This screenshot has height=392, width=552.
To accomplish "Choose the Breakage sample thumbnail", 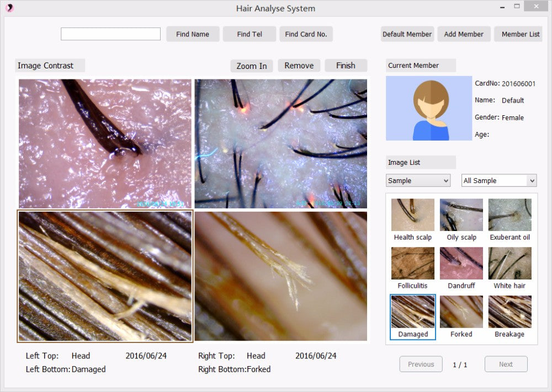I will tap(509, 312).
